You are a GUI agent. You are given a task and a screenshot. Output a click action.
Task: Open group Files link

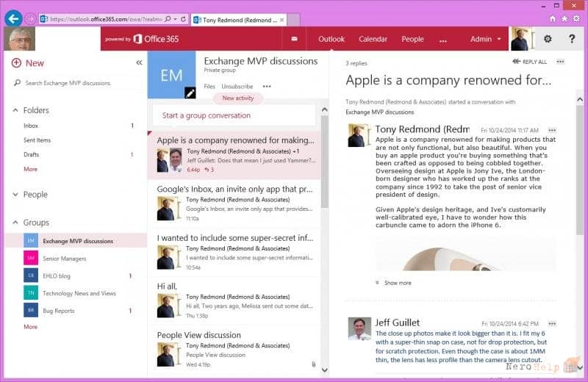pos(209,86)
